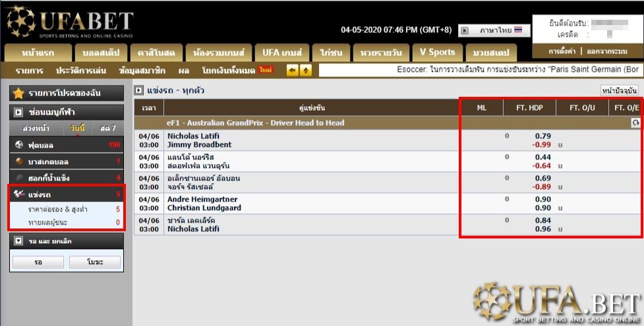Click the Thai flag language icon
The width and height of the screenshot is (644, 326).
[518, 30]
